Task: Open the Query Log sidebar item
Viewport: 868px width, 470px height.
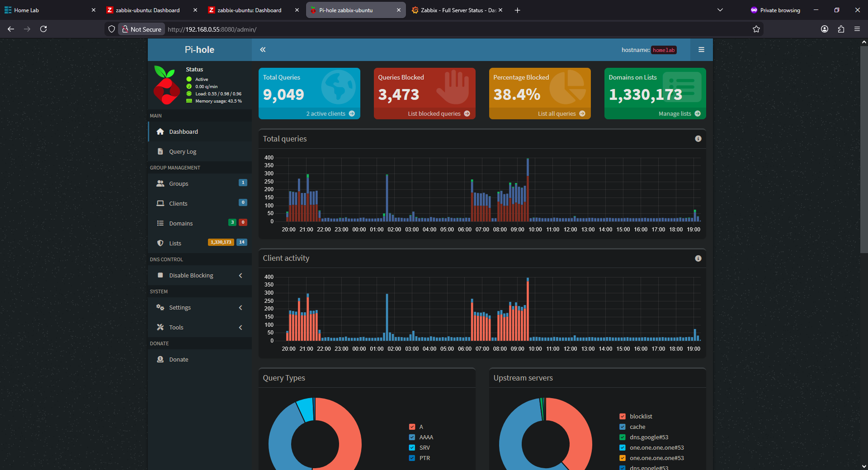Action: [x=200, y=151]
